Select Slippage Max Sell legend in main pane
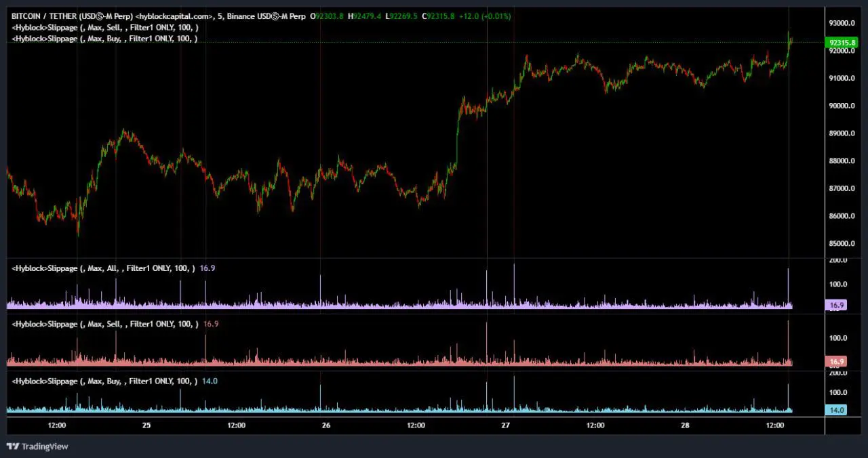This screenshot has width=868, height=458. point(105,27)
